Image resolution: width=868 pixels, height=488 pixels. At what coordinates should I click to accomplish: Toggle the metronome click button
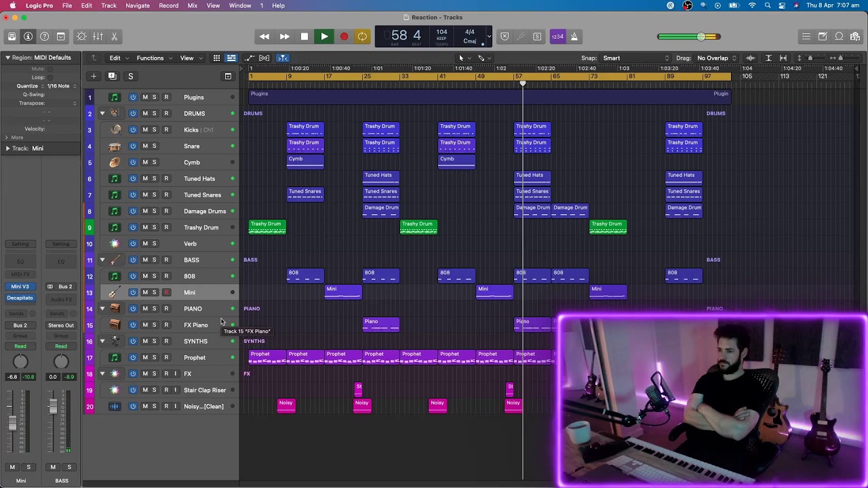(574, 37)
